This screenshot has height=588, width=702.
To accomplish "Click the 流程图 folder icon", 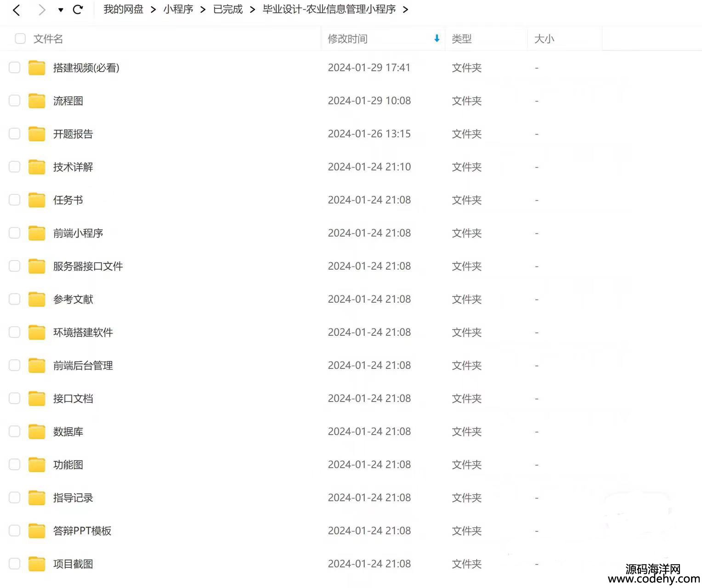I will tap(37, 101).
